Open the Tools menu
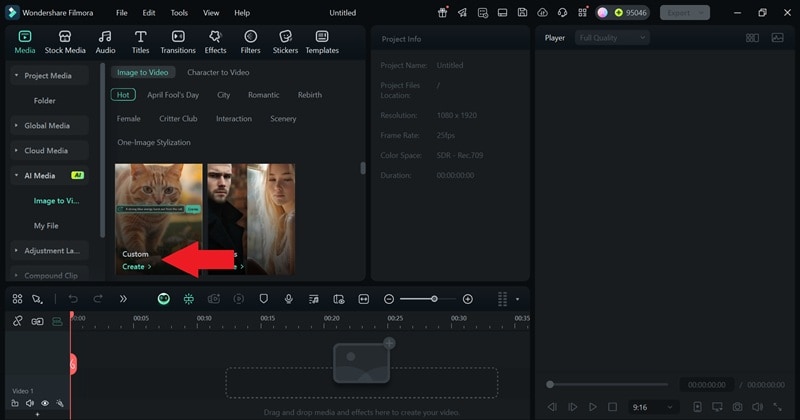Screen dimensions: 800x420 (179, 13)
